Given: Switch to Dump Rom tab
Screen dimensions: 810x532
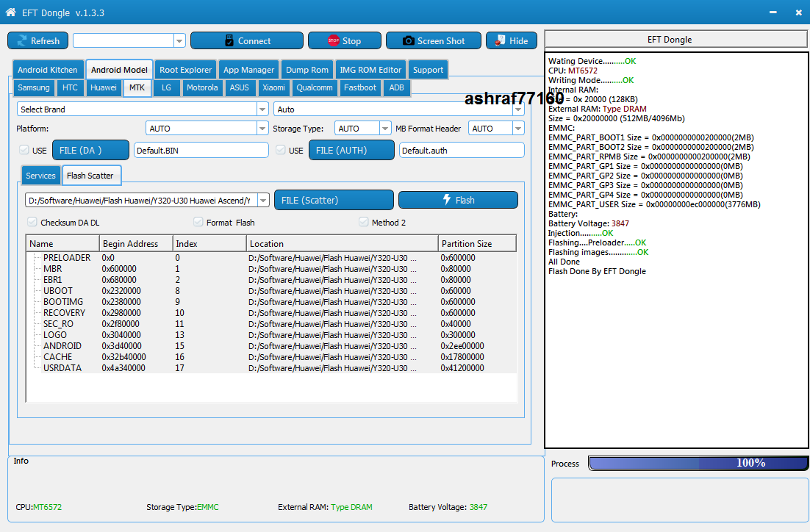Looking at the screenshot, I should pos(307,70).
